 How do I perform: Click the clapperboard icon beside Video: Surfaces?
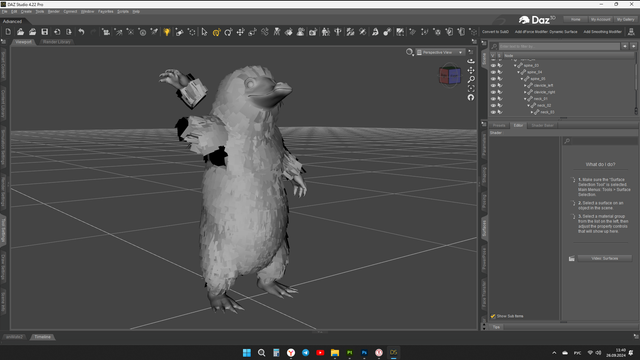(571, 258)
